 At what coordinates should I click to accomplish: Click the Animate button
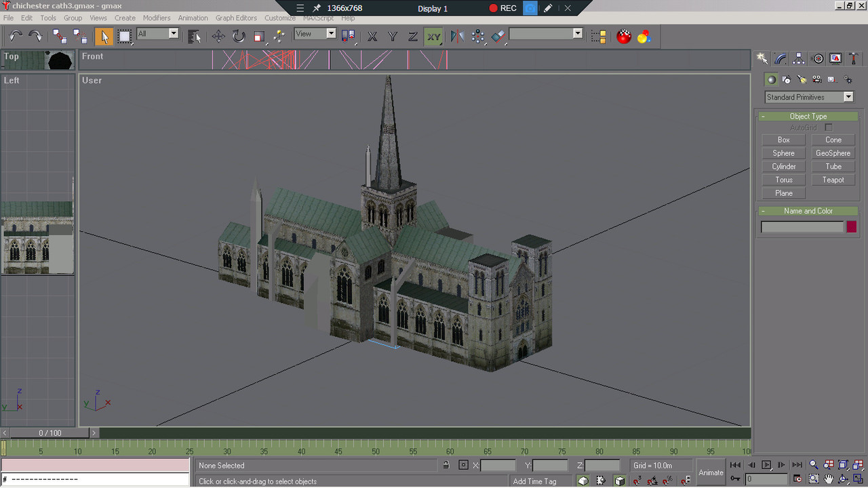pyautogui.click(x=711, y=472)
